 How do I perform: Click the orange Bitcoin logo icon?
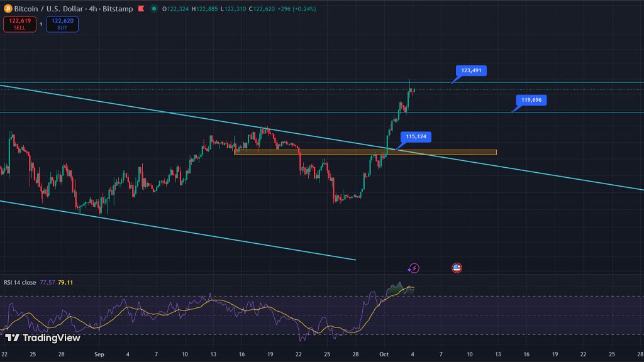(x=7, y=9)
